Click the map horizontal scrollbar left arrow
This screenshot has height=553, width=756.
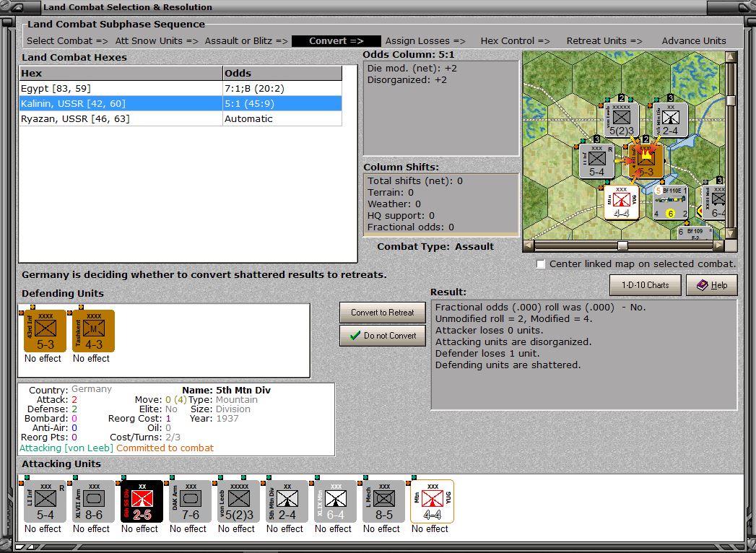pyautogui.click(x=529, y=245)
